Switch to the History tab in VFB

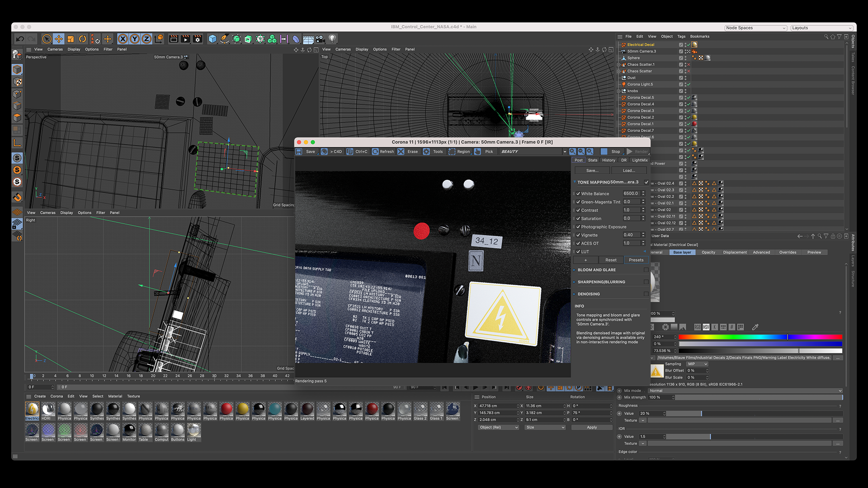point(609,160)
